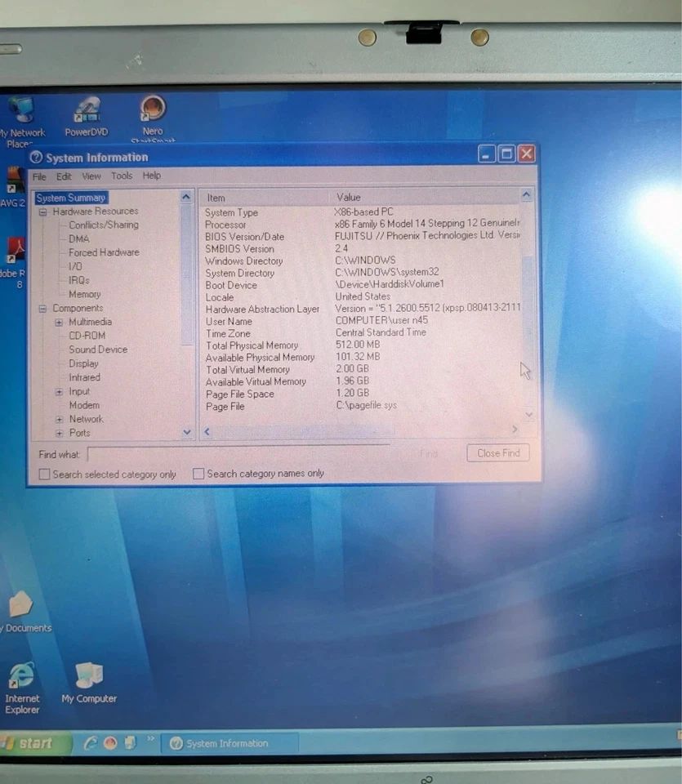Image resolution: width=682 pixels, height=784 pixels.
Task: Enable Search selected category only
Action: 44,473
